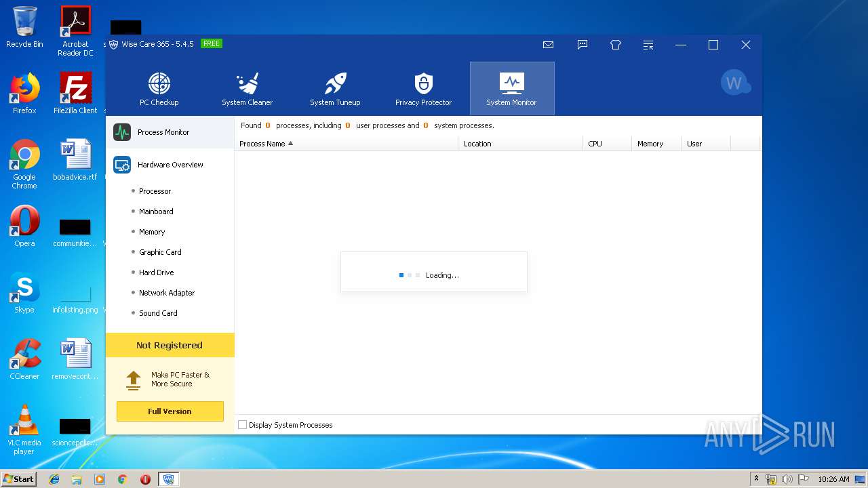Click the network tray icon

click(771, 479)
